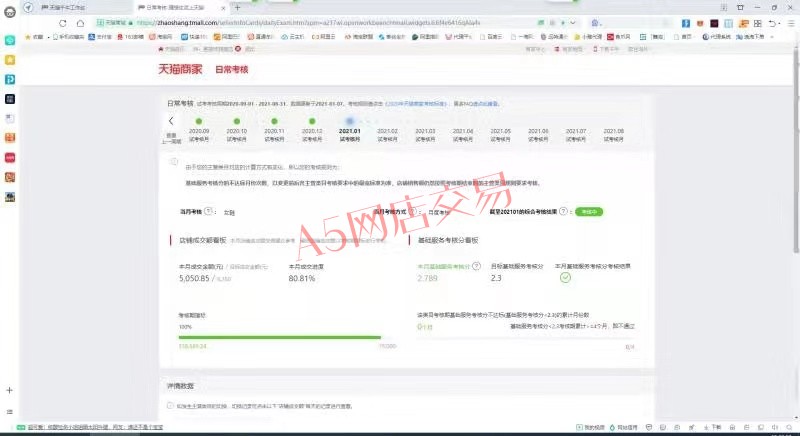The image size is (800, 436).
Task: Click the 详情数据 section heading
Action: tap(180, 386)
